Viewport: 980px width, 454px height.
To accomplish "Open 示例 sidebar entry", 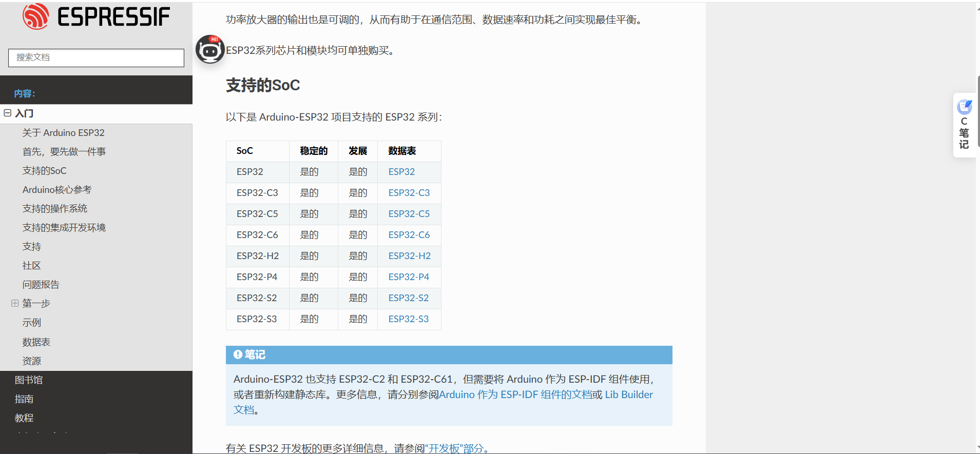I will [x=32, y=323].
